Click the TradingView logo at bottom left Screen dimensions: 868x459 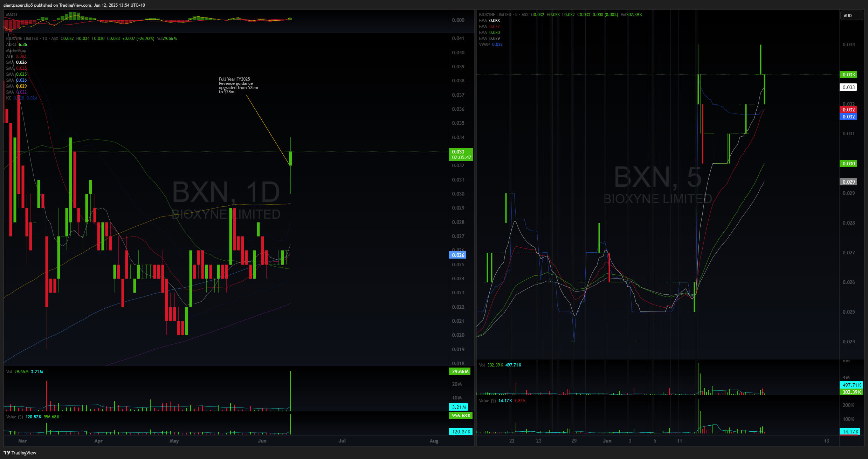coord(20,453)
